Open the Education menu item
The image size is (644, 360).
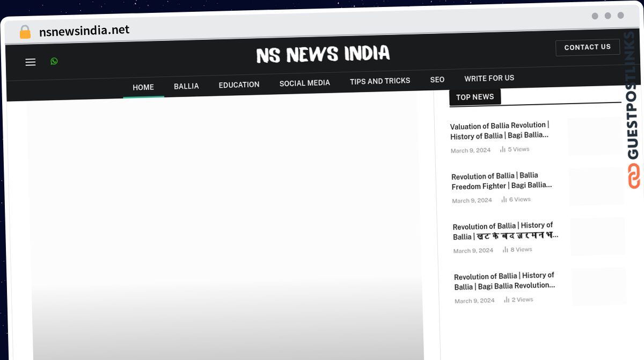click(x=239, y=85)
